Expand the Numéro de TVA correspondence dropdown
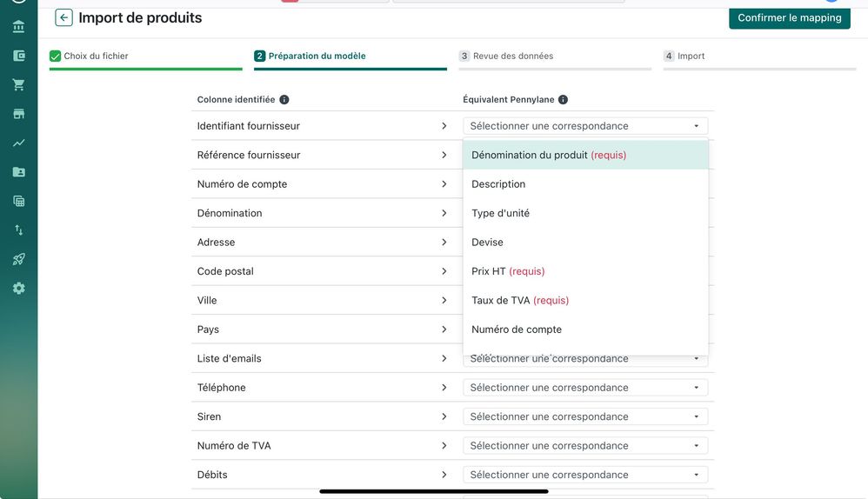 coord(584,446)
